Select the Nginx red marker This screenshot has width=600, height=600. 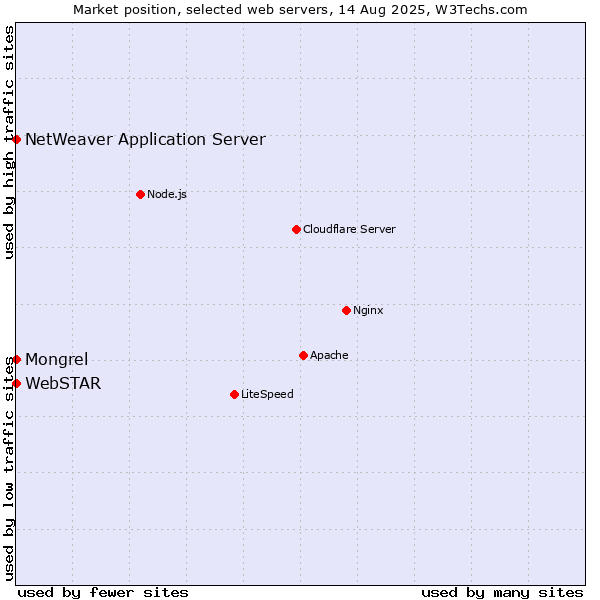pyautogui.click(x=346, y=310)
